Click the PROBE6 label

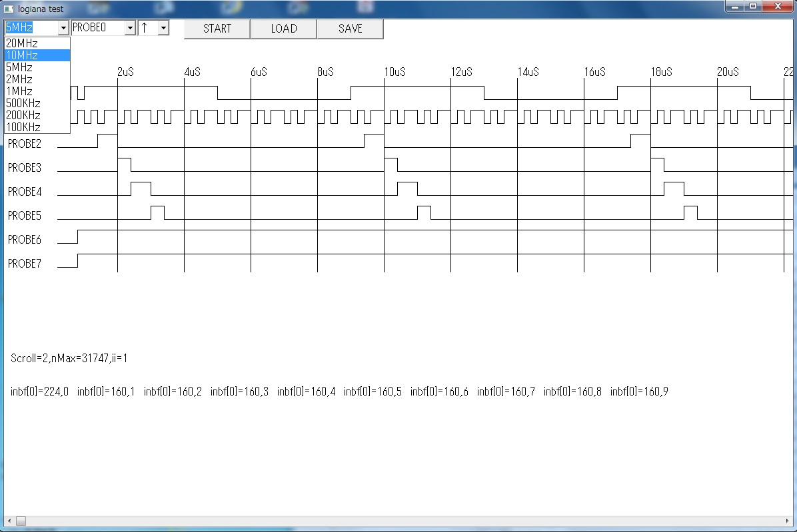click(x=25, y=240)
